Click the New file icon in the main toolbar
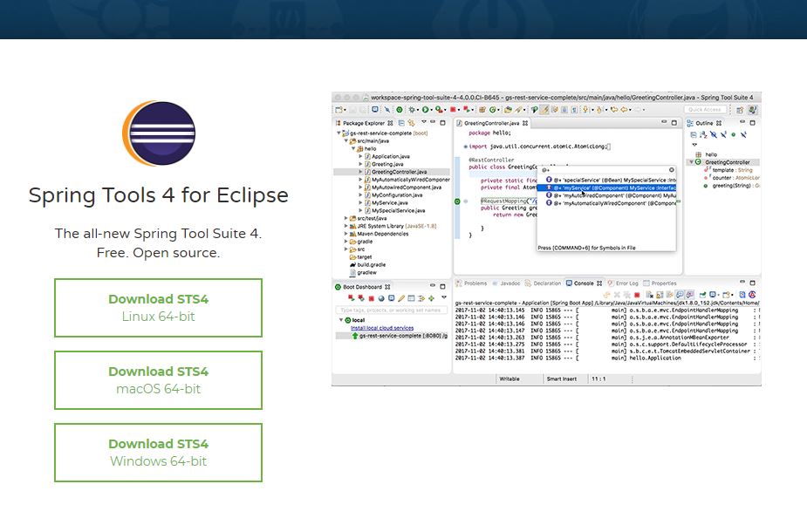The image size is (807, 532). (x=339, y=110)
